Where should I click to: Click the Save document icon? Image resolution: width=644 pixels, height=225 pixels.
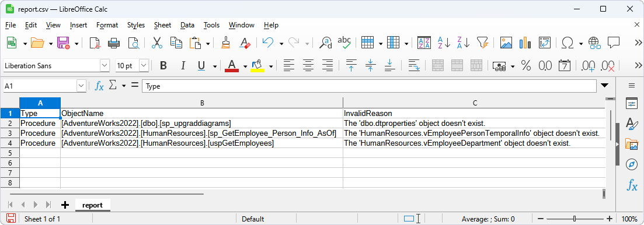point(63,43)
